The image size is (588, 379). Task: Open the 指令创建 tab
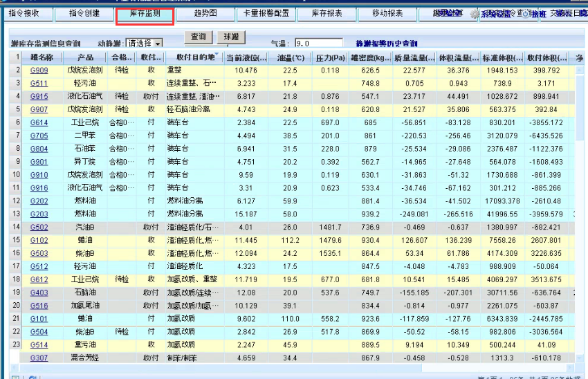click(84, 13)
